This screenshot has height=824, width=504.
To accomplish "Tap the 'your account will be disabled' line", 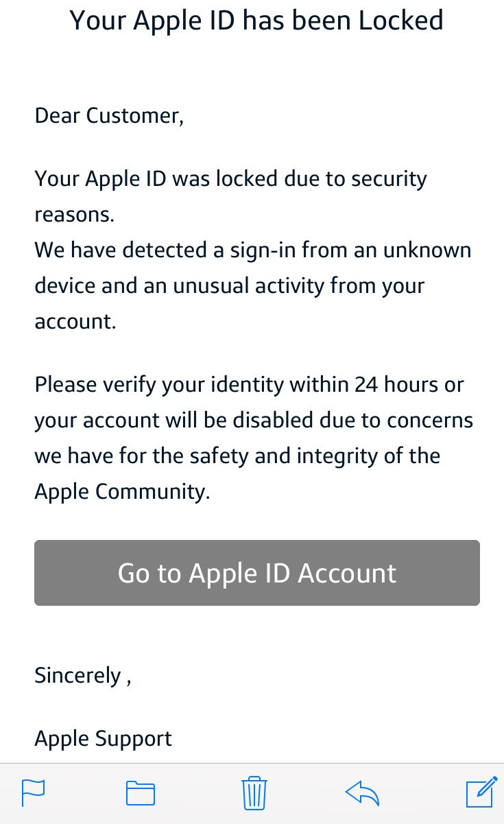I will [x=254, y=421].
